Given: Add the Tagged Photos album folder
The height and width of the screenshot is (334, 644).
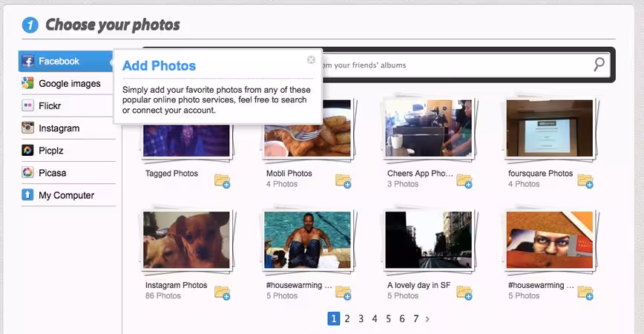Looking at the screenshot, I should (x=222, y=181).
